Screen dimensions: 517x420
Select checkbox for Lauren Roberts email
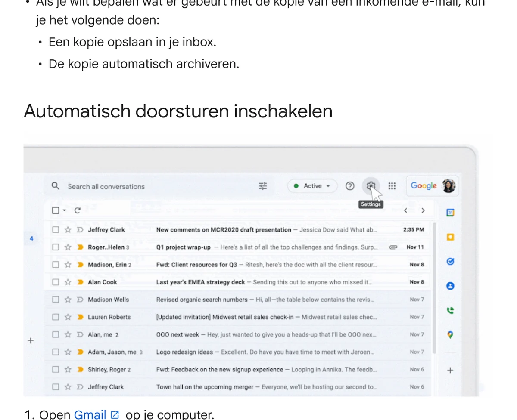coord(56,317)
